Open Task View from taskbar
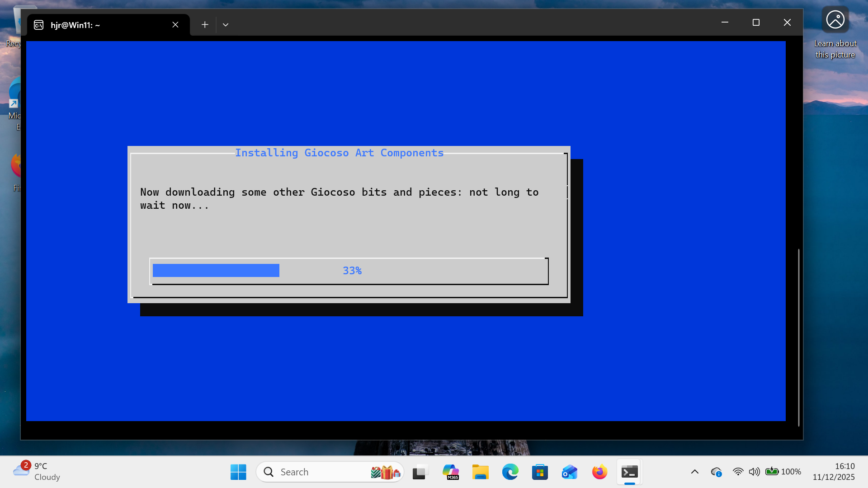Viewport: 868px width, 488px height. point(420,472)
